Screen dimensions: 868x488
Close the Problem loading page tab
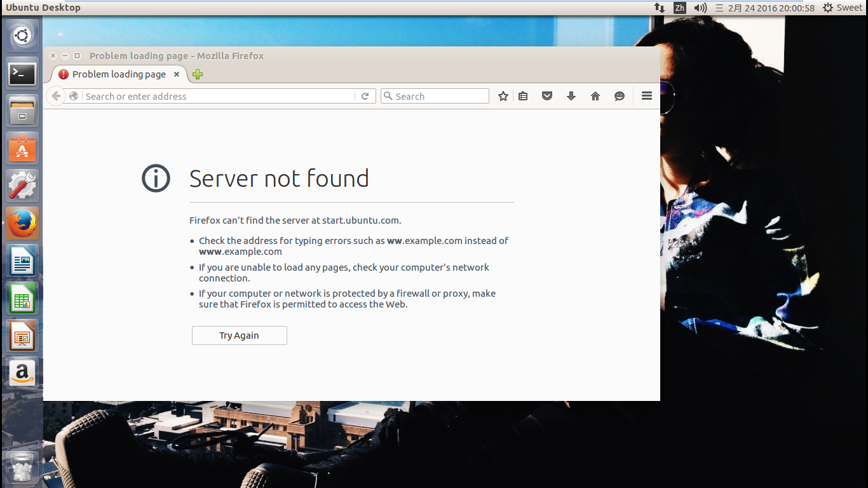(x=177, y=74)
